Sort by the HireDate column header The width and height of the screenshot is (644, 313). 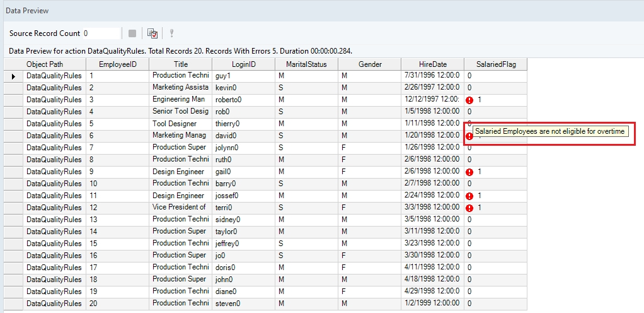[432, 64]
